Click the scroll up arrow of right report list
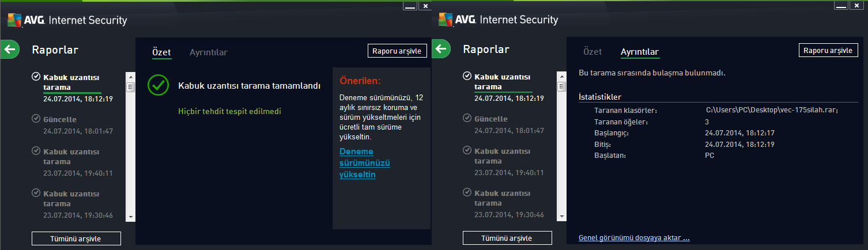Image resolution: width=868 pixels, height=250 pixels. tap(562, 77)
